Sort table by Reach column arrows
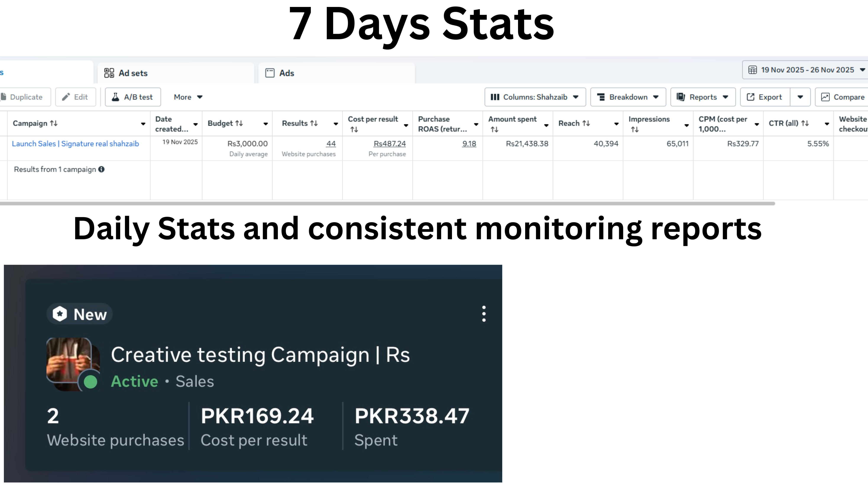 pyautogui.click(x=586, y=123)
